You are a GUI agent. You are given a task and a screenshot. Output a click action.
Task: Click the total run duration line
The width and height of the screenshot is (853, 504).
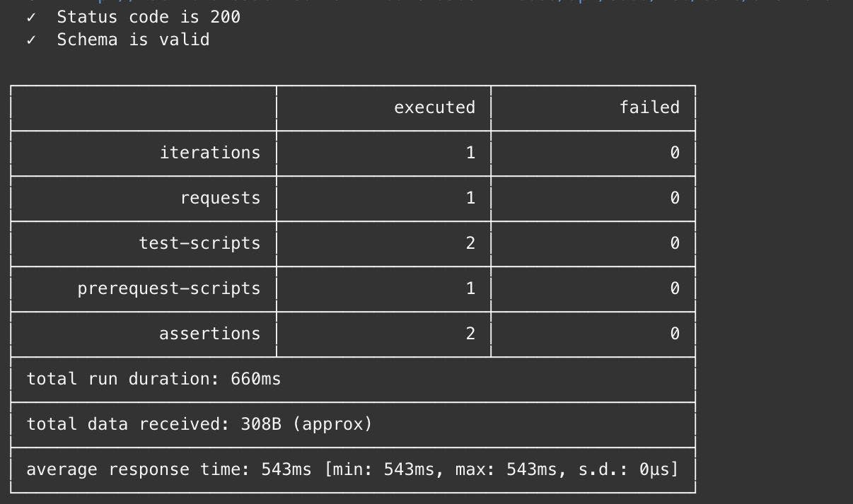click(153, 379)
